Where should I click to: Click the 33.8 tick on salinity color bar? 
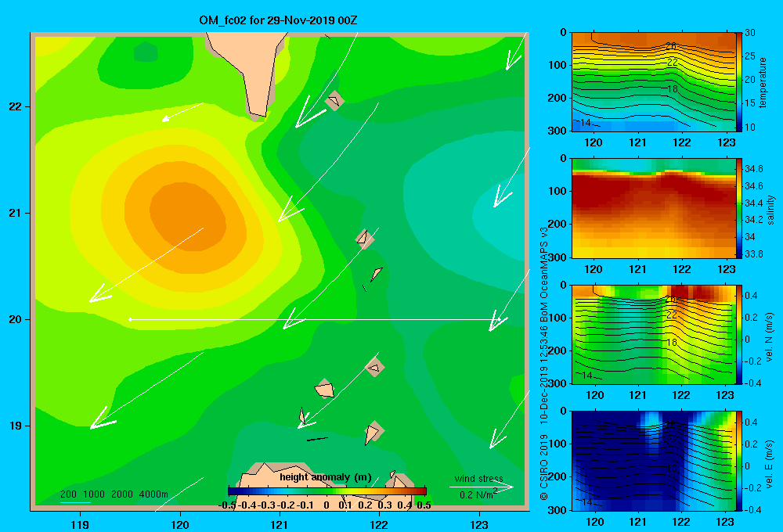point(753,253)
